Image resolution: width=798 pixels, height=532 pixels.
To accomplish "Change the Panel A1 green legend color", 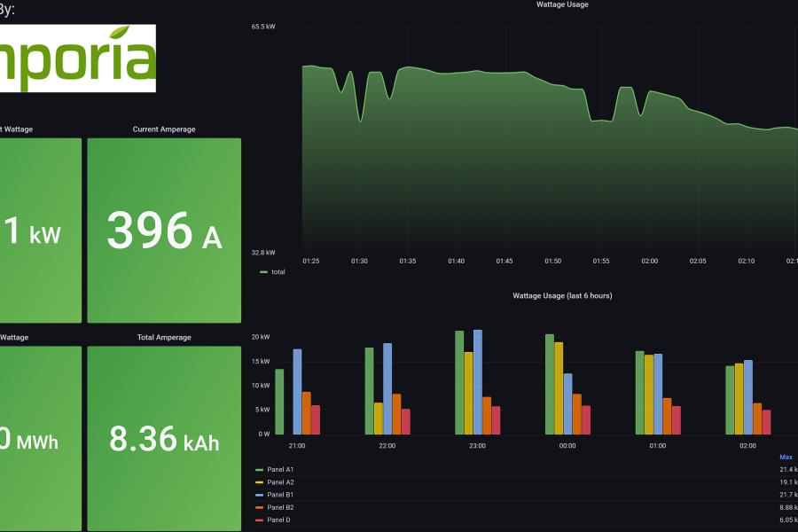I will pos(259,469).
